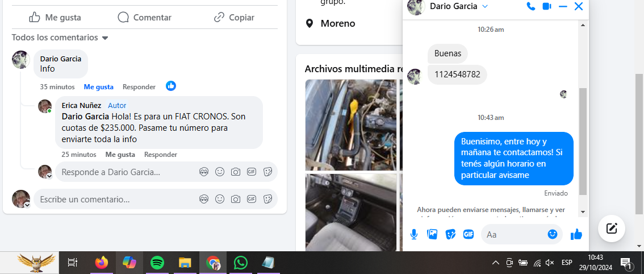
Task: Open the GIF picker in Messenger chat
Action: [469, 234]
